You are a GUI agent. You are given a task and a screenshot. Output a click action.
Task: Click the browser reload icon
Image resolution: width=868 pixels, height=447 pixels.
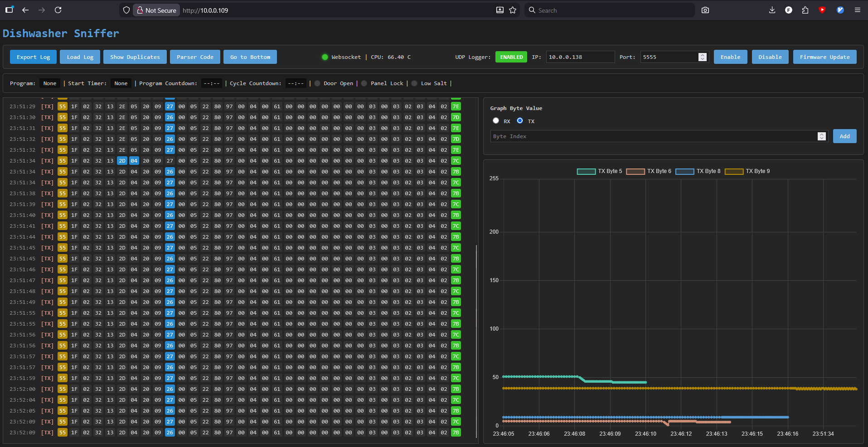[58, 10]
